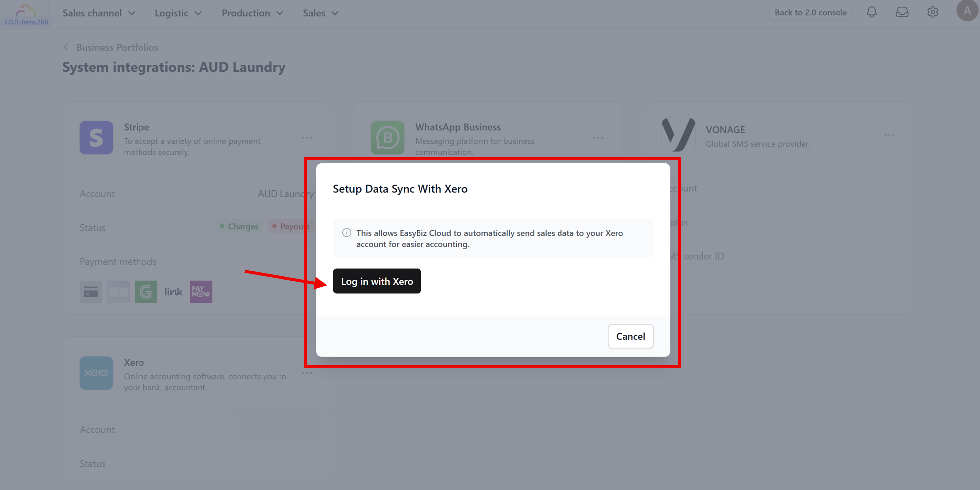The image size is (980, 490).
Task: Click the Xero logo icon
Action: coord(96,373)
